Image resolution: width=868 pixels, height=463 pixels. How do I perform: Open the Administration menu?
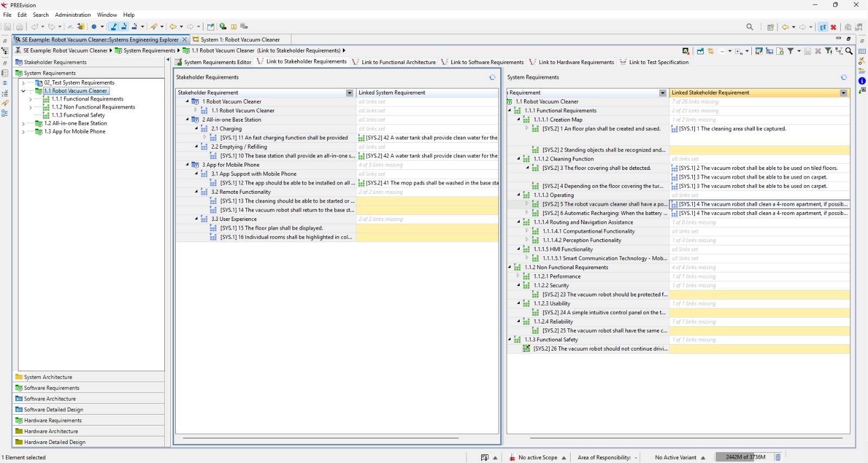[x=73, y=15]
